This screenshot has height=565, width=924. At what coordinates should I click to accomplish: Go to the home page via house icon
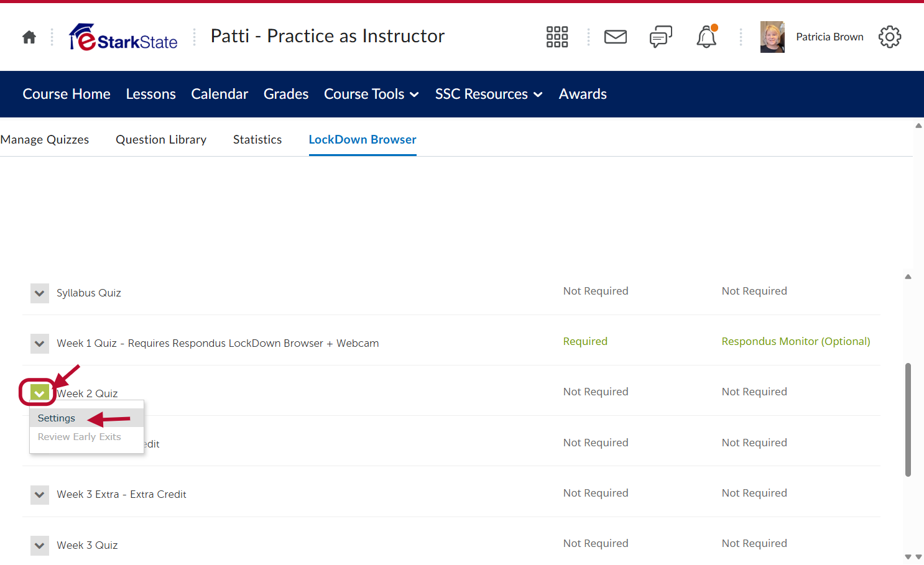coord(29,37)
